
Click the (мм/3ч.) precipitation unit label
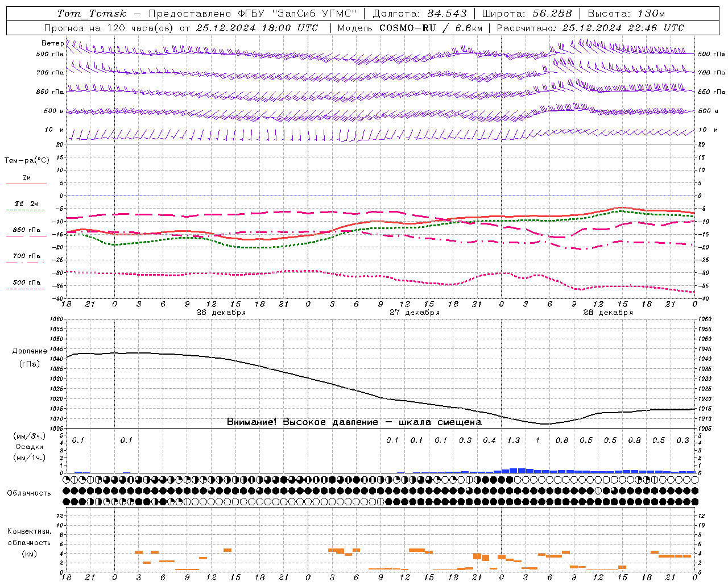click(x=30, y=436)
